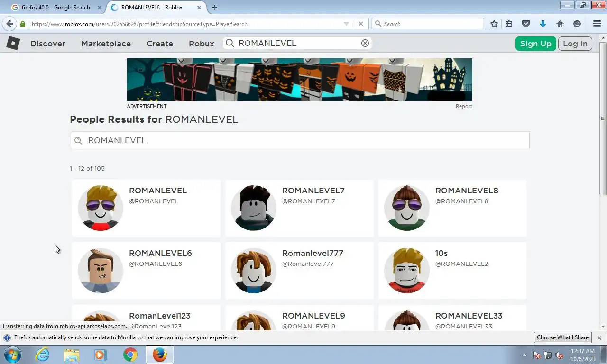Viewport: 607px width, 364px height.
Task: Click the @ROMANLEVEL2 username text
Action: pyautogui.click(x=461, y=264)
